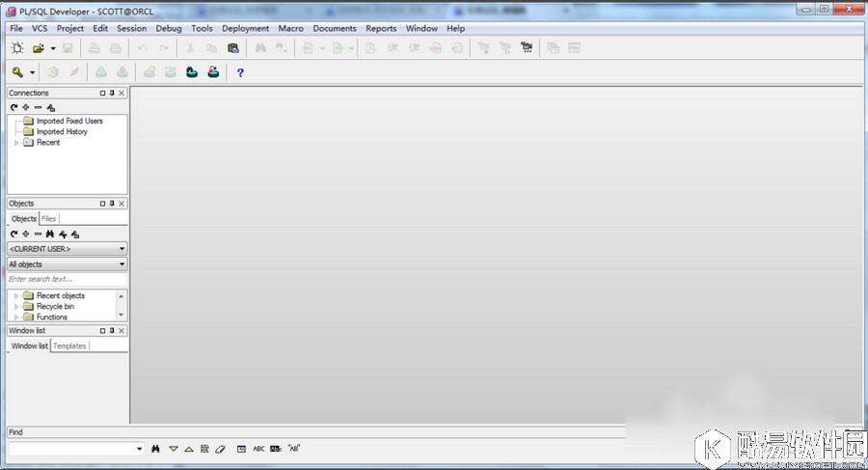Click the active Explain Plan icon in the top toolbar

527,48
